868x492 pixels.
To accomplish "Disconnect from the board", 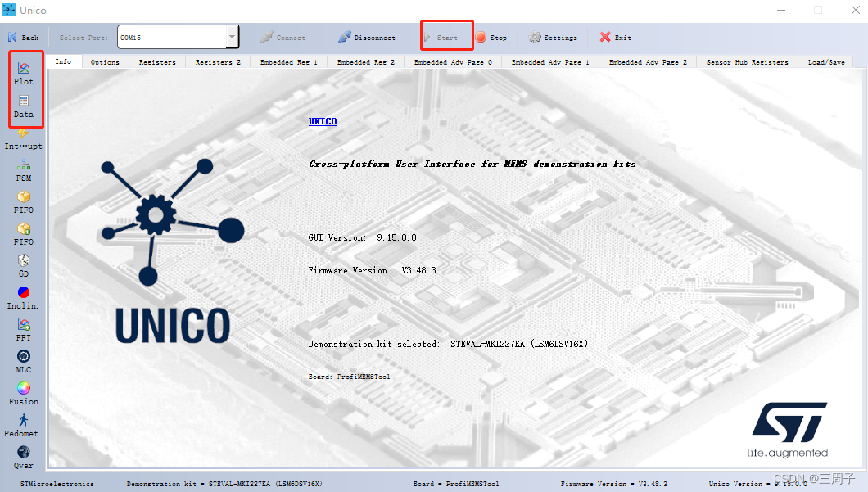I will pos(367,38).
